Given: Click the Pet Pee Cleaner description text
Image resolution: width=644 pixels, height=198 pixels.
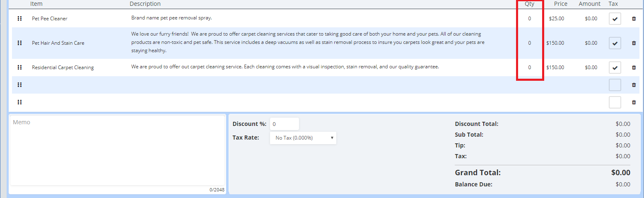Looking at the screenshot, I should [171, 18].
